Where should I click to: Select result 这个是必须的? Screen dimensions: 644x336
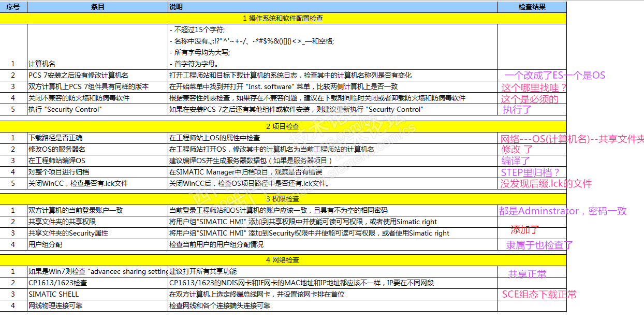[530, 99]
